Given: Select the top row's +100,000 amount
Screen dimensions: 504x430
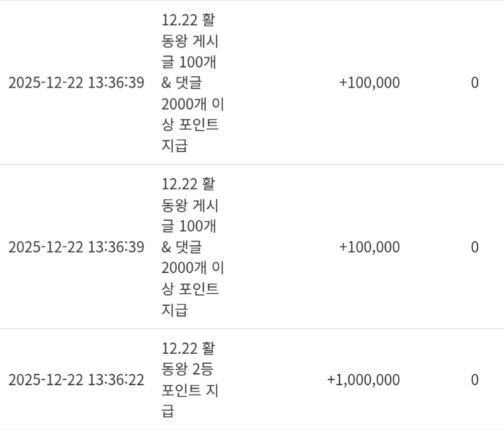Looking at the screenshot, I should tap(369, 83).
